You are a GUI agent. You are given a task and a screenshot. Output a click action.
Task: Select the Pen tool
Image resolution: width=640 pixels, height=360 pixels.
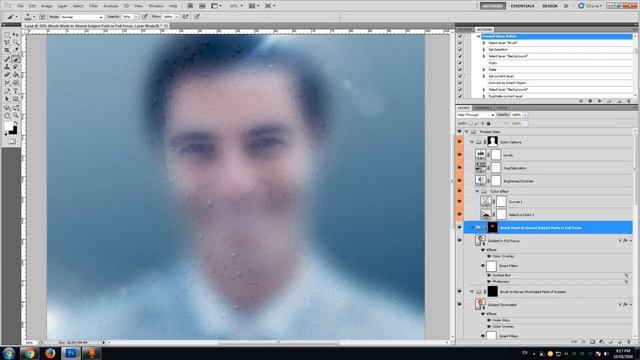point(7,91)
